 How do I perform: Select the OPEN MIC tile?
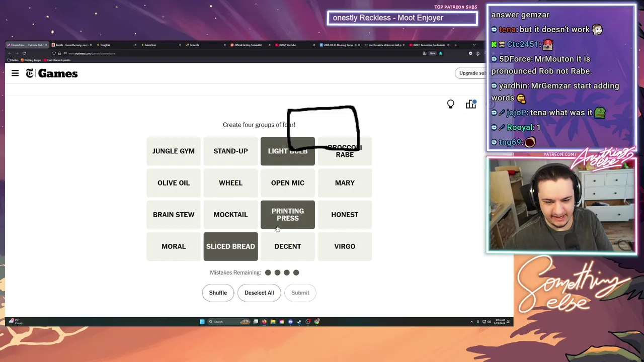(288, 183)
